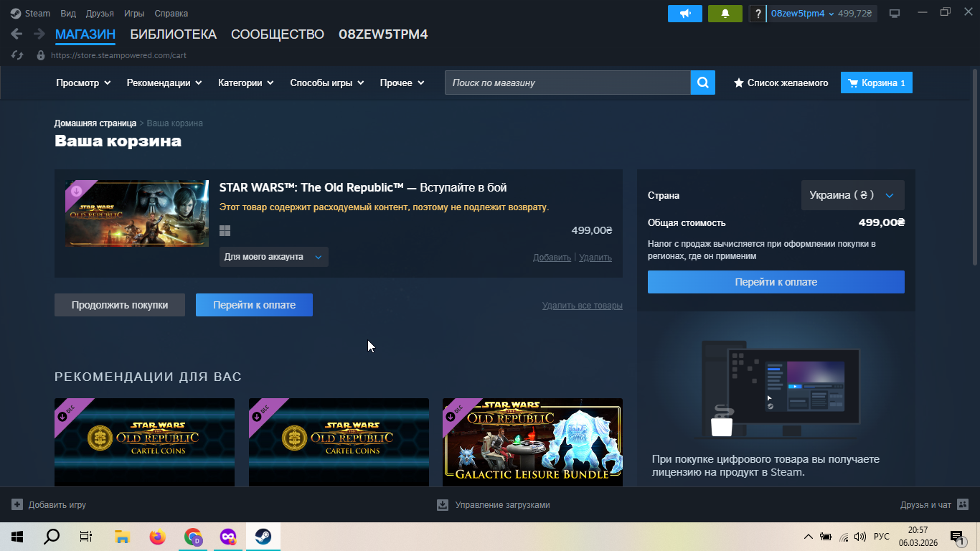Open the Вид menu
Viewport: 980px width, 551px height.
tap(68, 14)
